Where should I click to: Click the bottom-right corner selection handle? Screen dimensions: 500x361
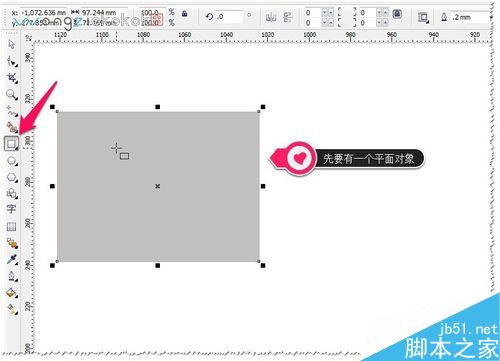click(263, 265)
